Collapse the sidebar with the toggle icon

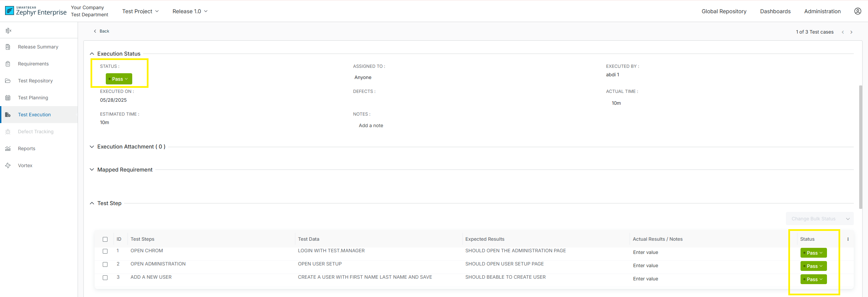click(8, 31)
